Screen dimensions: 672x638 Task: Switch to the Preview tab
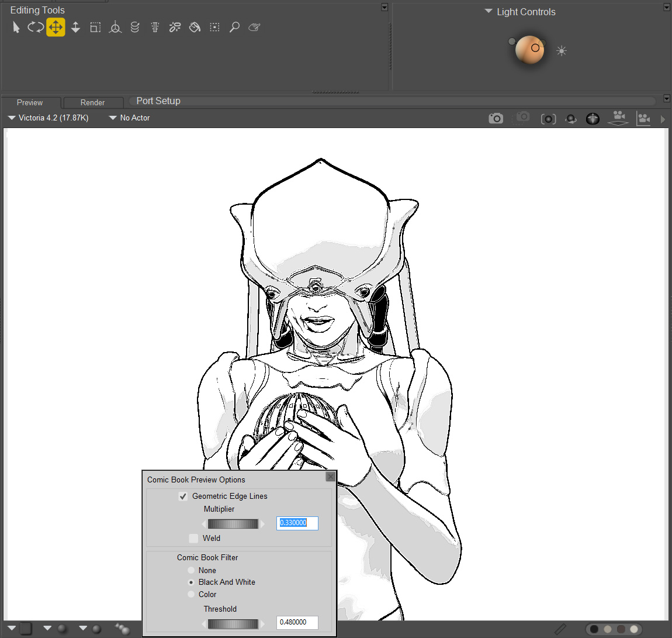30,102
